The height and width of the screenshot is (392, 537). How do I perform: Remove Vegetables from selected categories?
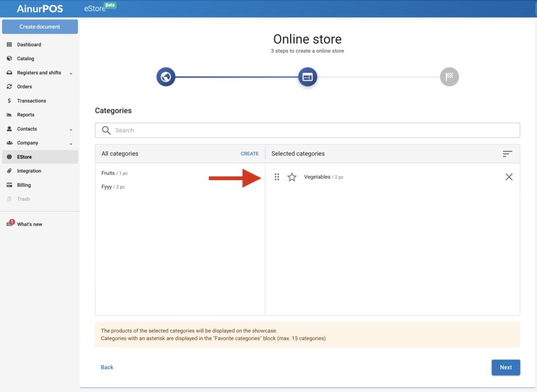click(x=509, y=177)
